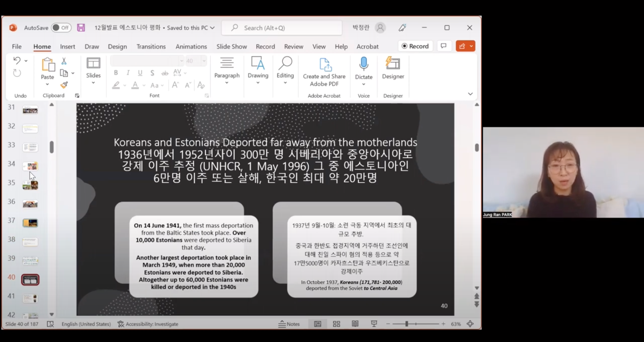
Task: Open the Transitions tab
Action: point(151,47)
